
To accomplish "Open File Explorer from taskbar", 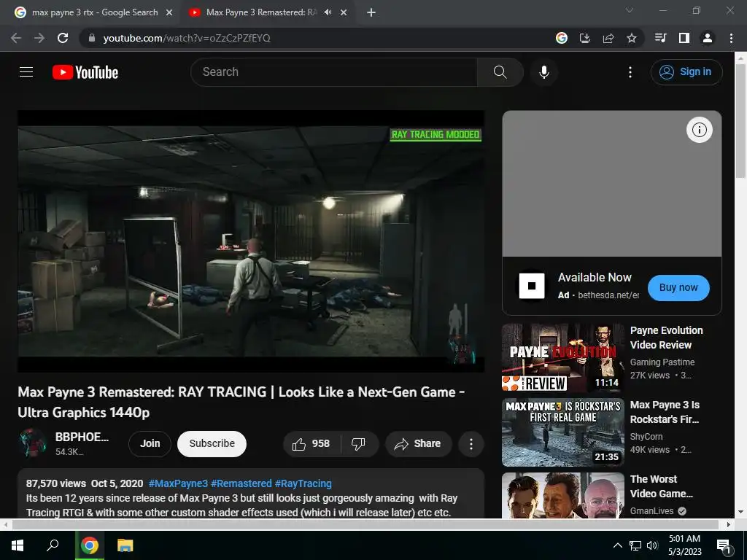I will 125,545.
